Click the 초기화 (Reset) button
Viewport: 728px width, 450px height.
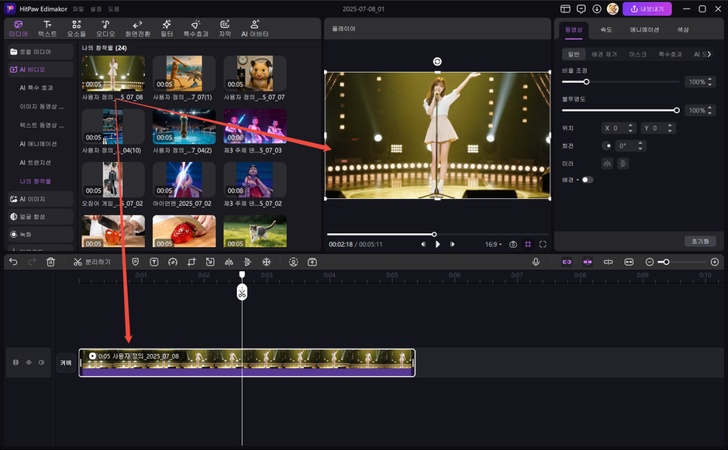[700, 241]
